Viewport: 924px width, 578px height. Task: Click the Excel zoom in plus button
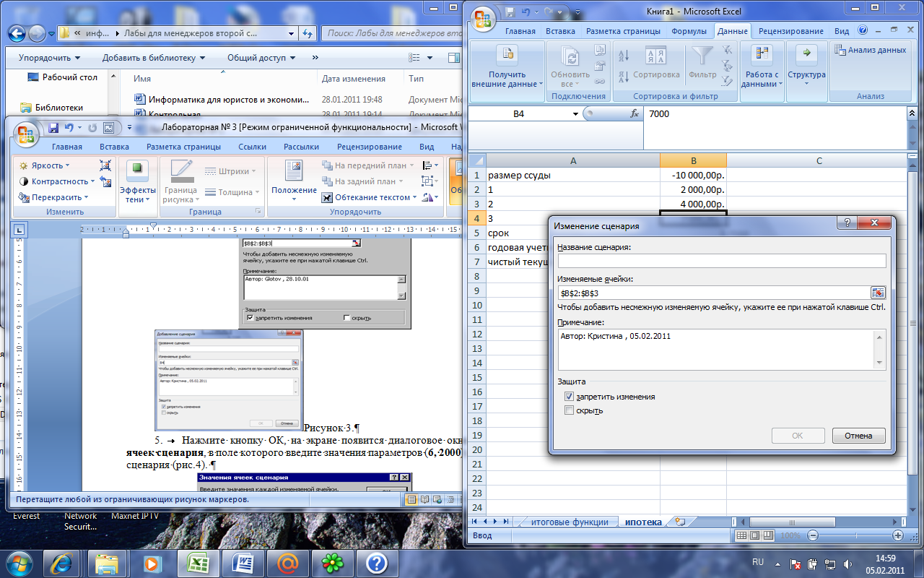(x=898, y=535)
